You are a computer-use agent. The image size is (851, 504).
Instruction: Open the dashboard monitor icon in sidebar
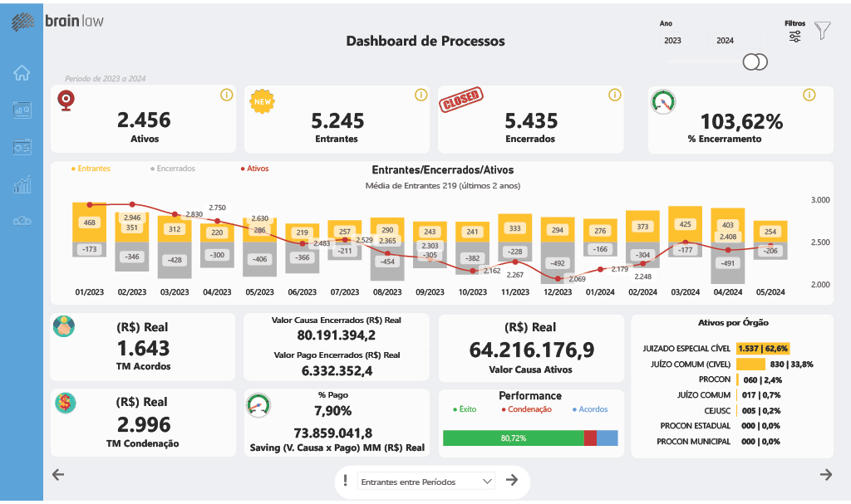click(22, 110)
